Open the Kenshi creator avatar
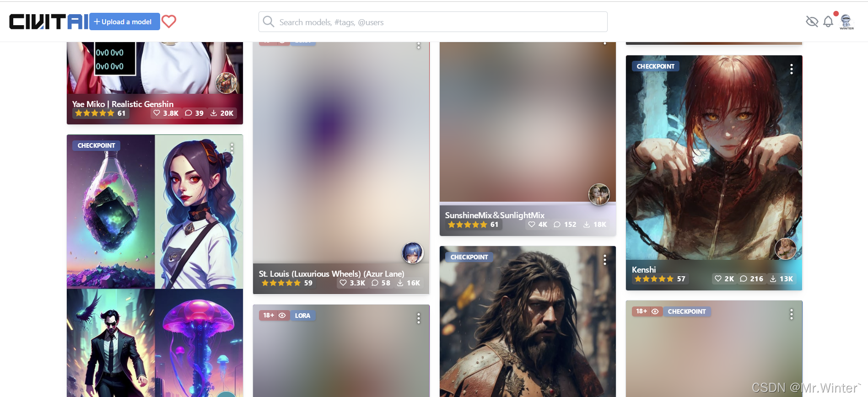868x397 pixels. coord(786,249)
